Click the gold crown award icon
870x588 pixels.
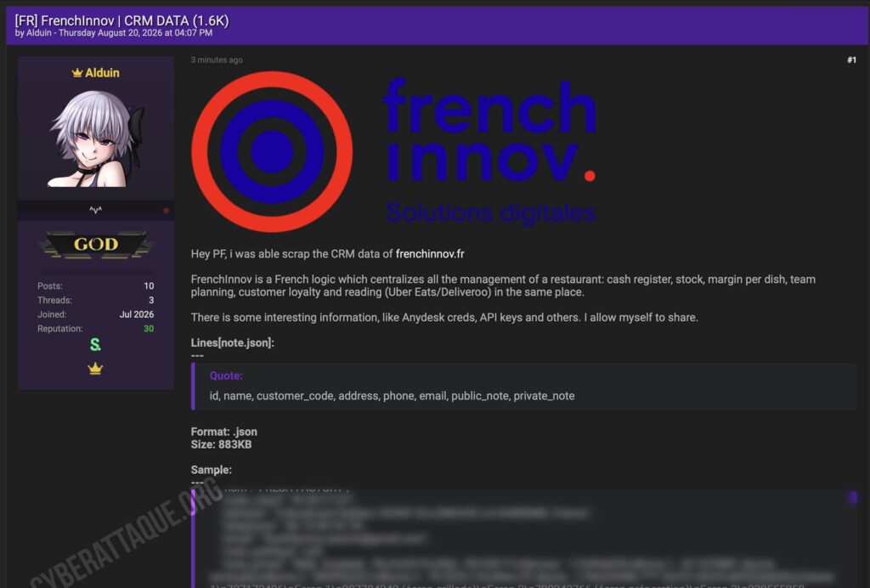95,368
